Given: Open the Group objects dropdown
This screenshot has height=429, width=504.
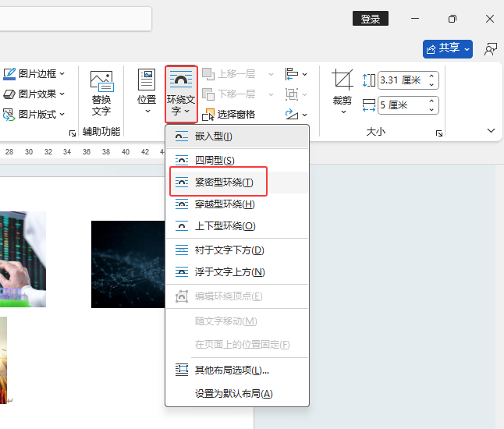Looking at the screenshot, I should tap(296, 94).
